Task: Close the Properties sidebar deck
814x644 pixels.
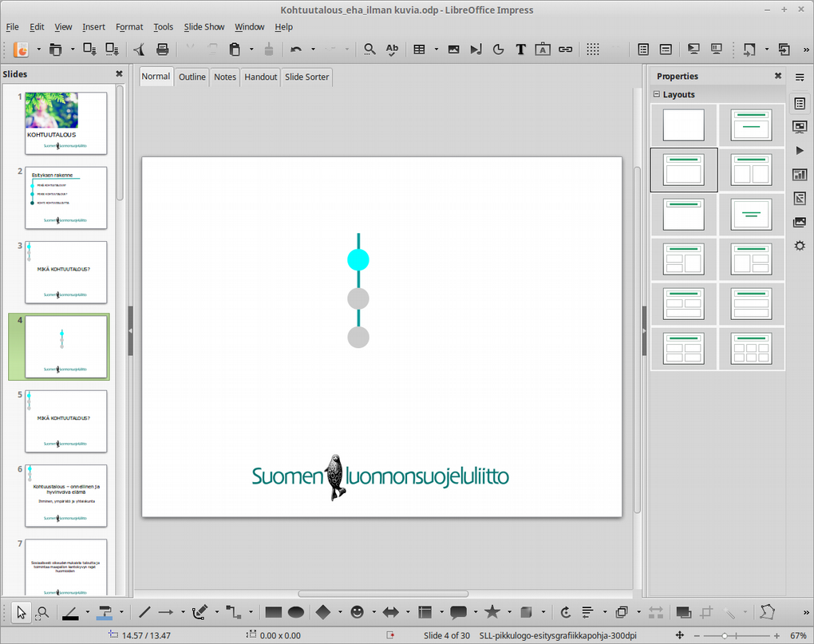Action: tap(777, 76)
